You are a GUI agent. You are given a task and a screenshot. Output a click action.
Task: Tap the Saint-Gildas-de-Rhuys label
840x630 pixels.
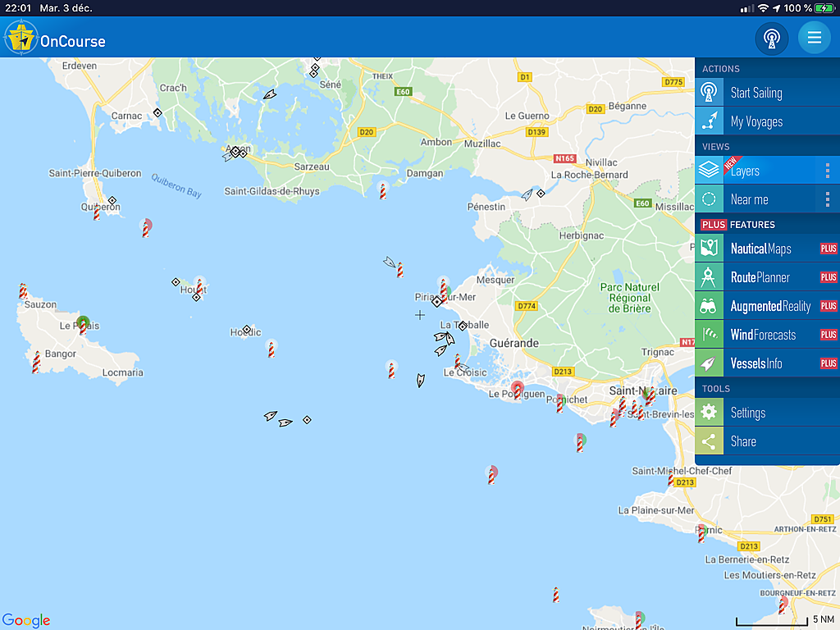(272, 191)
